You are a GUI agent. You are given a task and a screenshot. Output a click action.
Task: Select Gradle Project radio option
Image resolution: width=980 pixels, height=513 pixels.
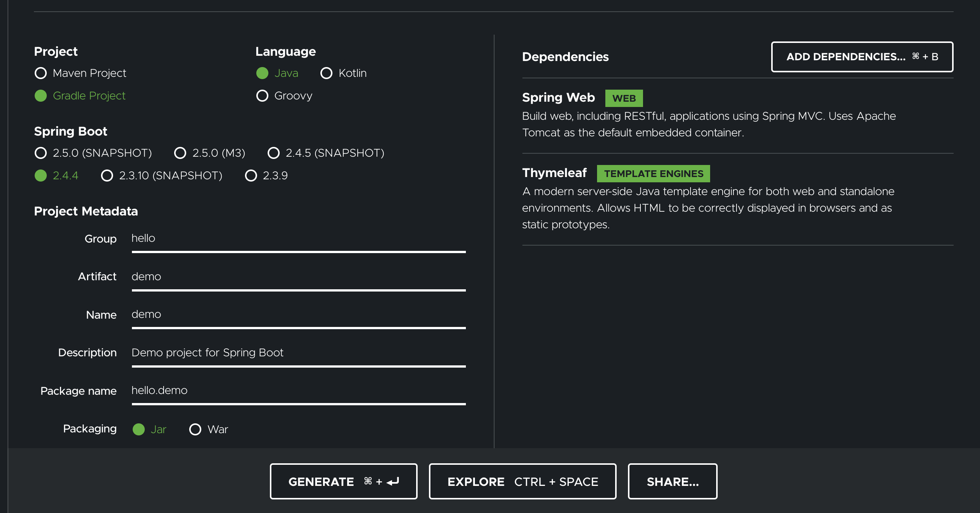pyautogui.click(x=41, y=96)
